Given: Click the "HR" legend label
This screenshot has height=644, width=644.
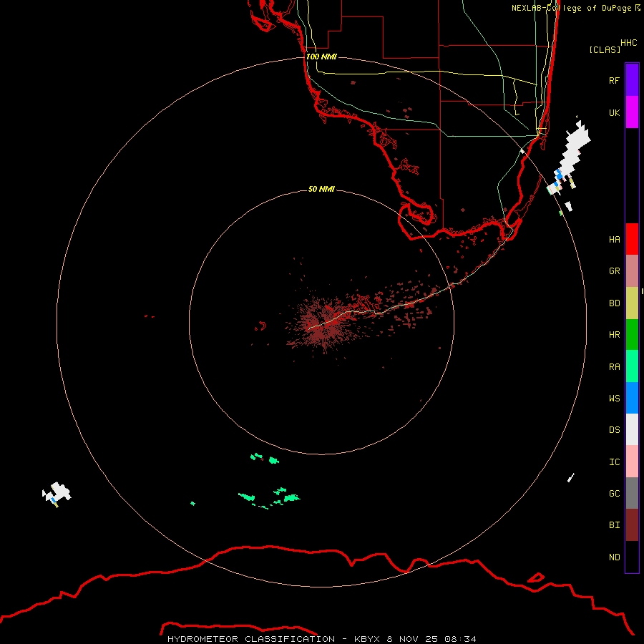Looking at the screenshot, I should pos(614,335).
